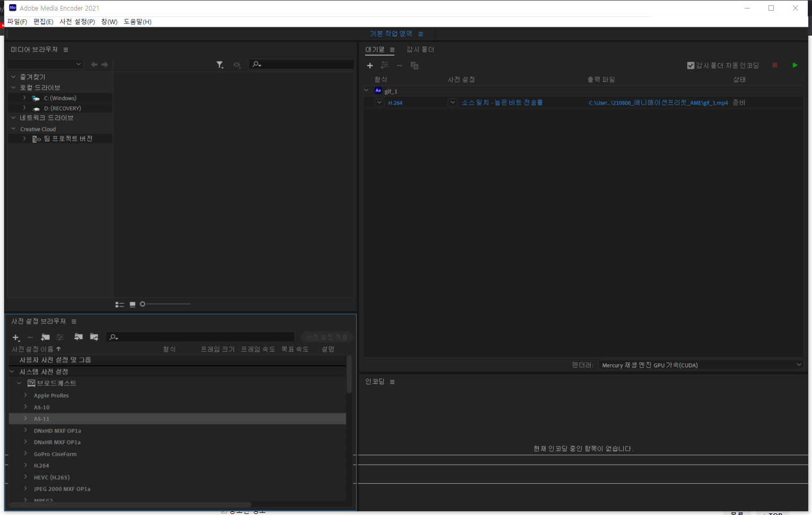Image resolution: width=812 pixels, height=515 pixels.
Task: Click the media browser eye view icon
Action: pyautogui.click(x=237, y=65)
